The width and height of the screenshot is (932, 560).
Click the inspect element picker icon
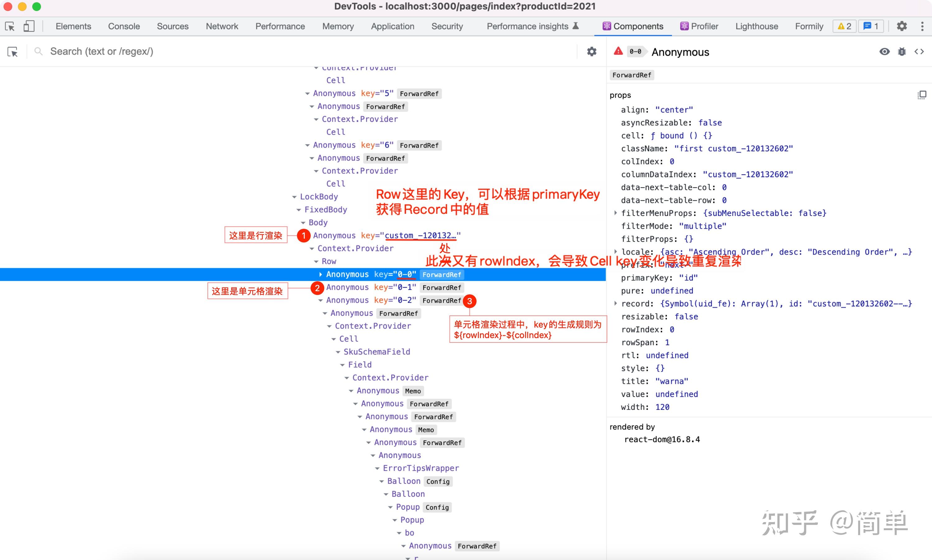click(10, 26)
